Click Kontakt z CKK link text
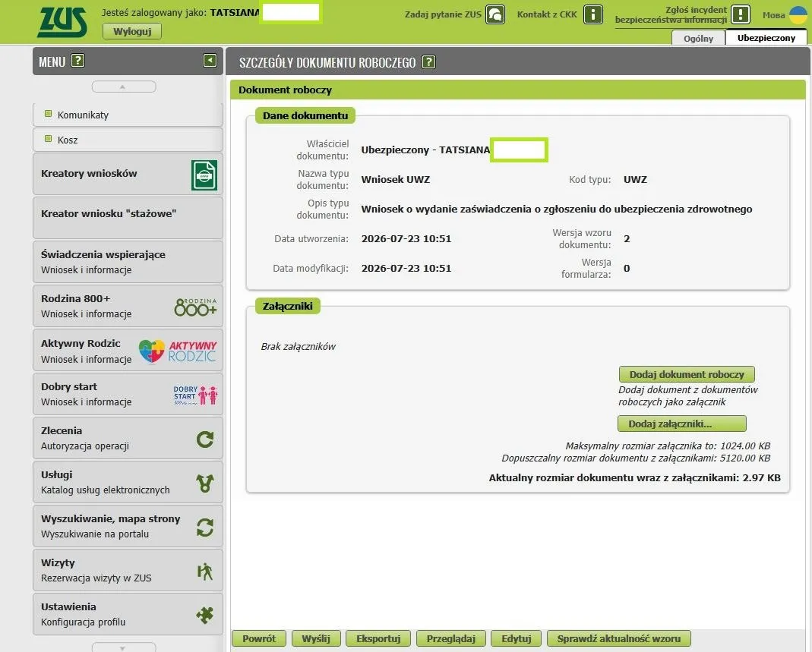This screenshot has height=652, width=812. click(x=547, y=14)
